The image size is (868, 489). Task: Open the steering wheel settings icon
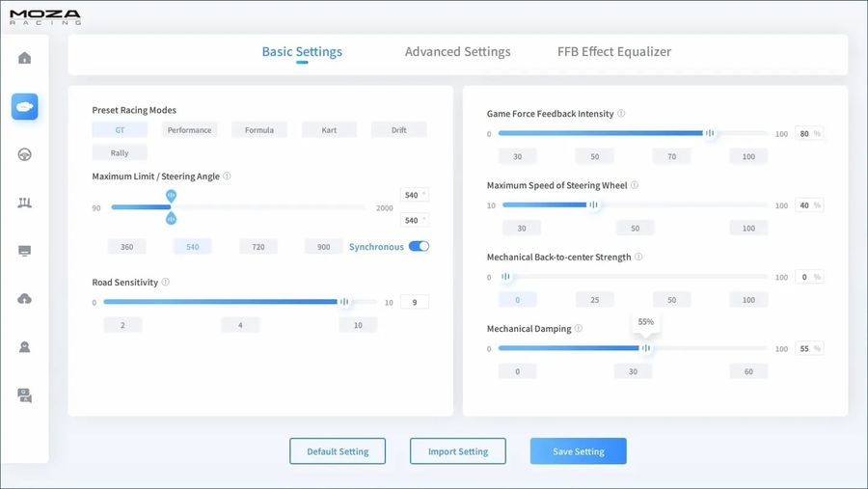tap(24, 154)
